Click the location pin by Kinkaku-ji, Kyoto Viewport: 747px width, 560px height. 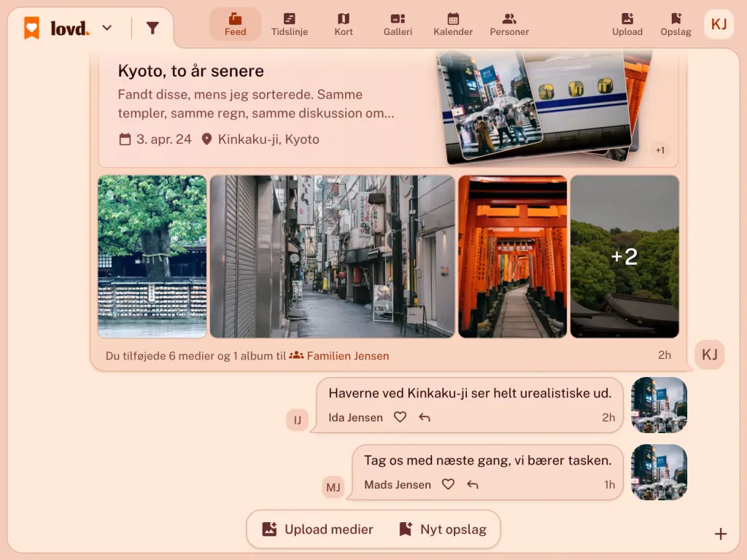pyautogui.click(x=206, y=139)
